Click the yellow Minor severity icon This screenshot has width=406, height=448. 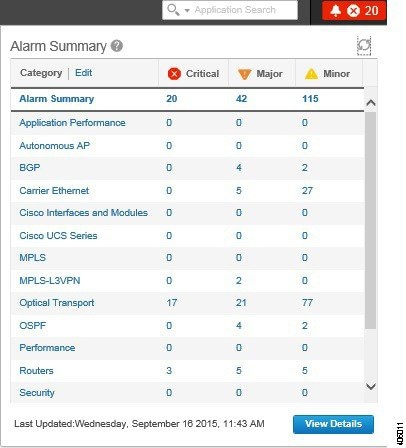point(311,74)
